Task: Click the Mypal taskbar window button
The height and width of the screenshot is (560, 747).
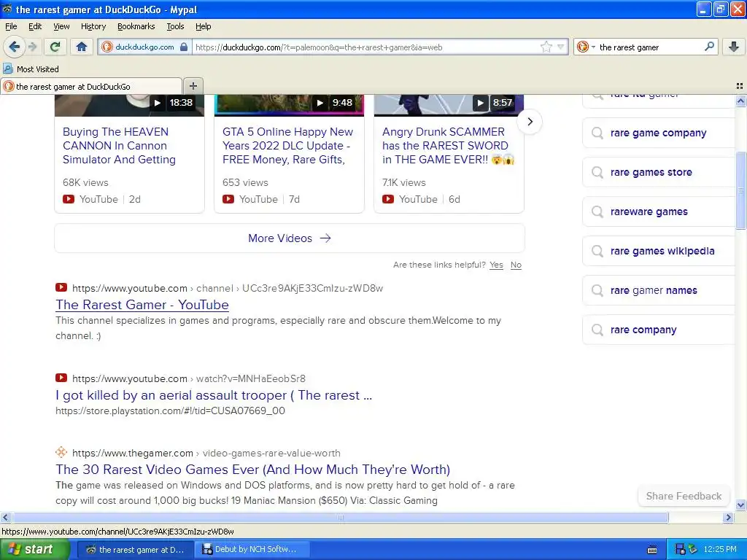Action: tap(135, 550)
